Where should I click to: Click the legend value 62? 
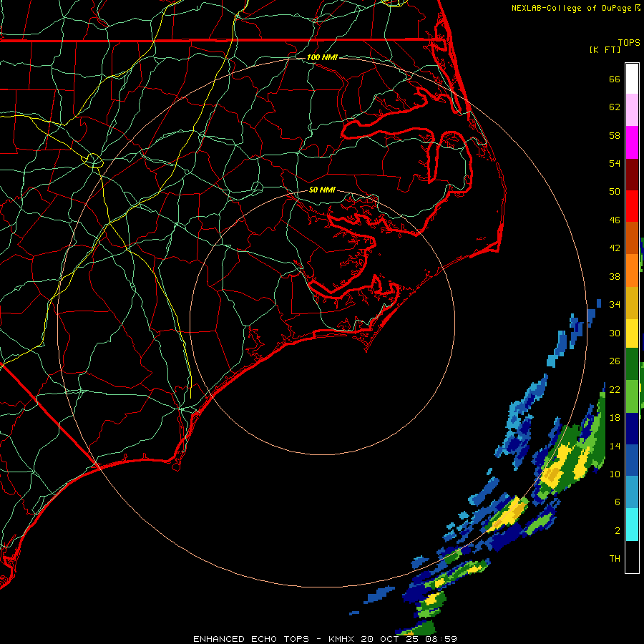click(615, 107)
